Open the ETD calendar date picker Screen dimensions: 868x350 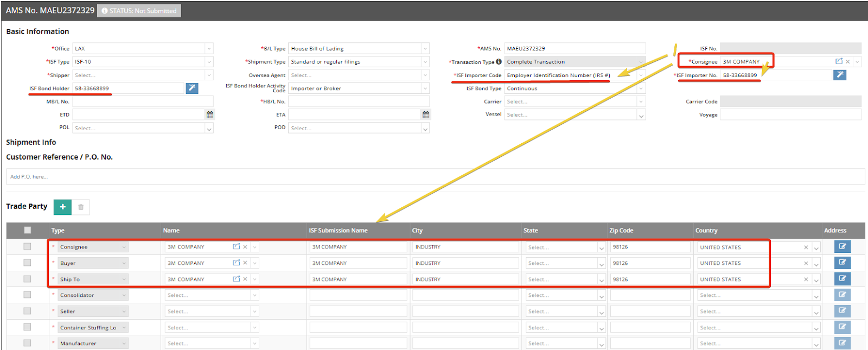pyautogui.click(x=209, y=114)
